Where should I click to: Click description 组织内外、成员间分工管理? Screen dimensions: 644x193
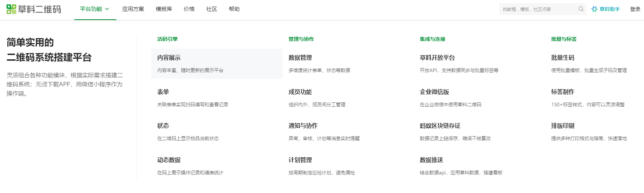click(x=317, y=105)
